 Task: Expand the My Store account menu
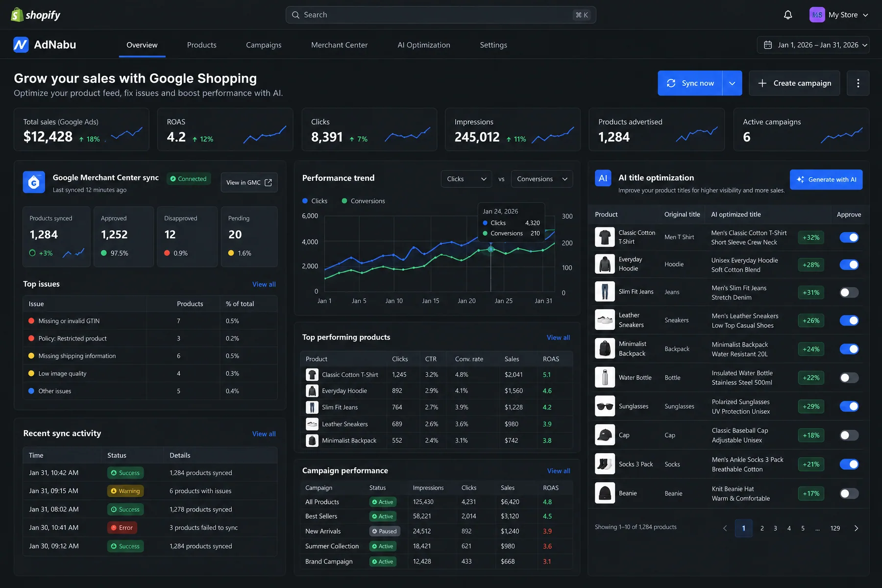coord(839,15)
